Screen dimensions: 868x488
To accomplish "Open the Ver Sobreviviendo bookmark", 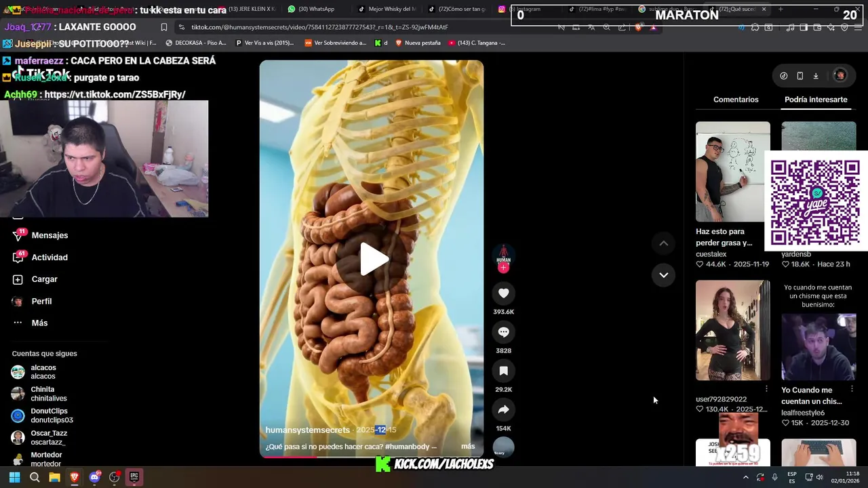I will [336, 43].
